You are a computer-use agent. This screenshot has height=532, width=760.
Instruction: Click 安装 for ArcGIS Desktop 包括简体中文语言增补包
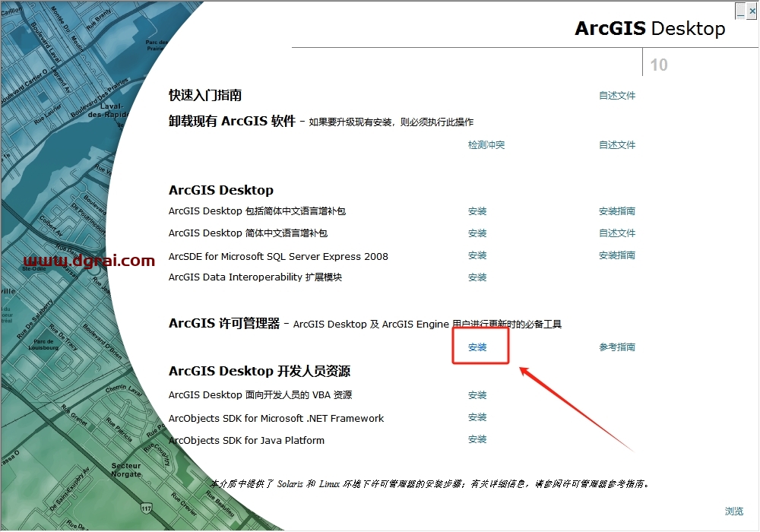(x=477, y=211)
